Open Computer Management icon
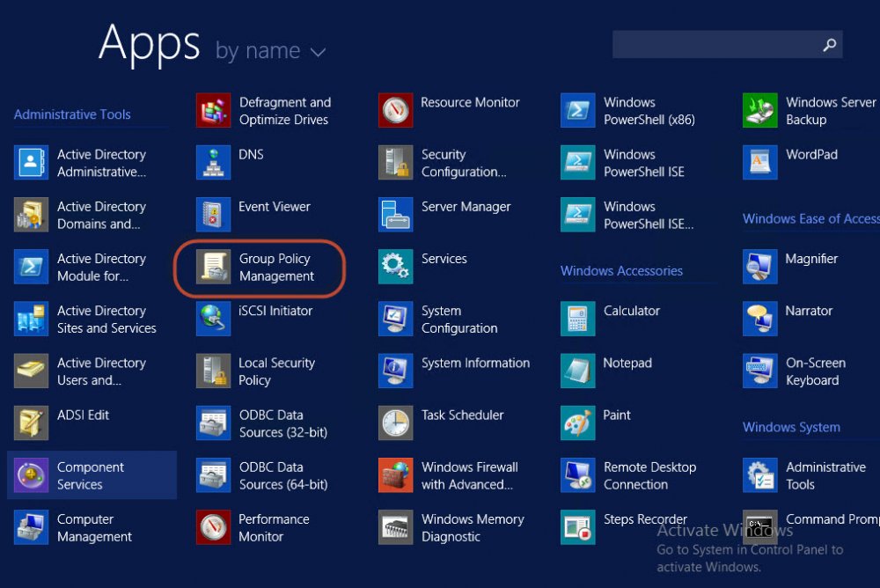 point(31,527)
